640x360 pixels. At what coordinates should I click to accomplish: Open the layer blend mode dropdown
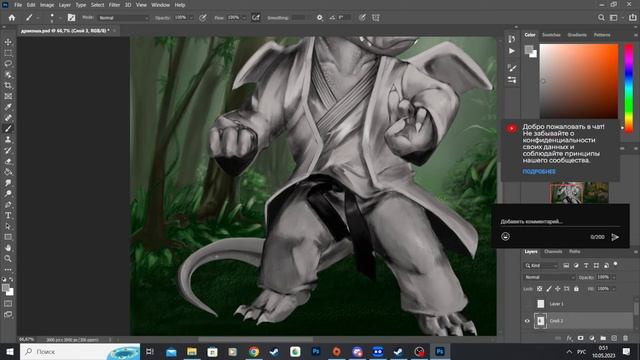pyautogui.click(x=550, y=278)
